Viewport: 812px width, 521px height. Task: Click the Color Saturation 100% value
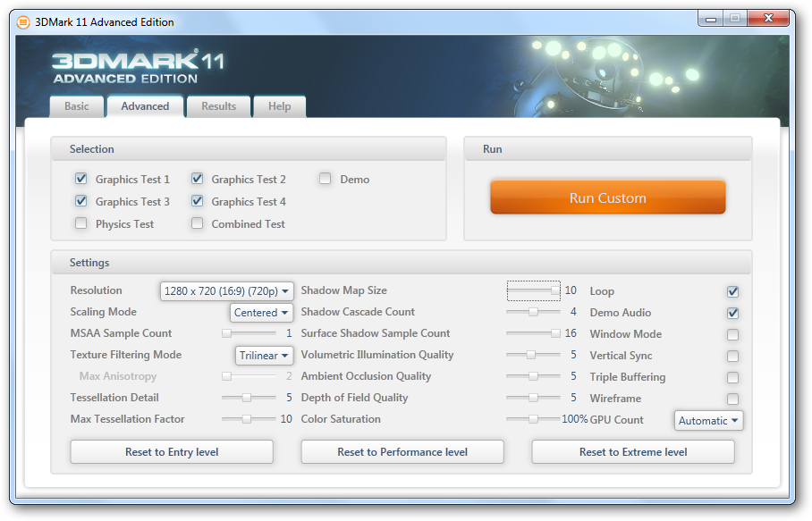[575, 419]
